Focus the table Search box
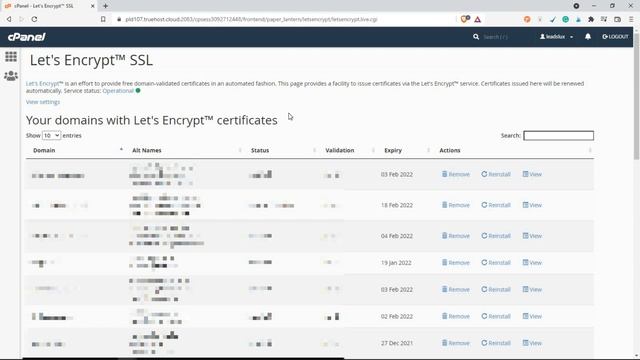 pyautogui.click(x=558, y=136)
